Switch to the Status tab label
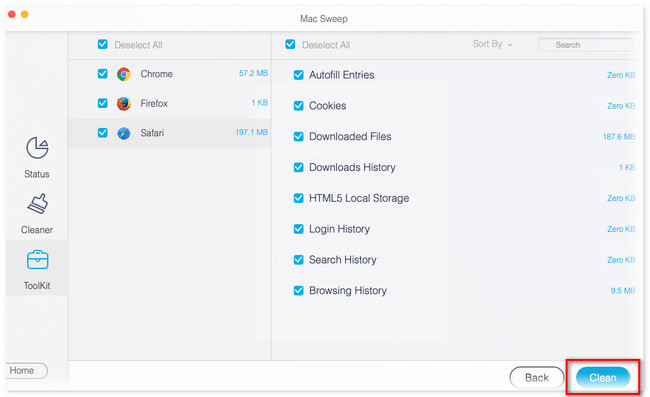 pos(37,174)
